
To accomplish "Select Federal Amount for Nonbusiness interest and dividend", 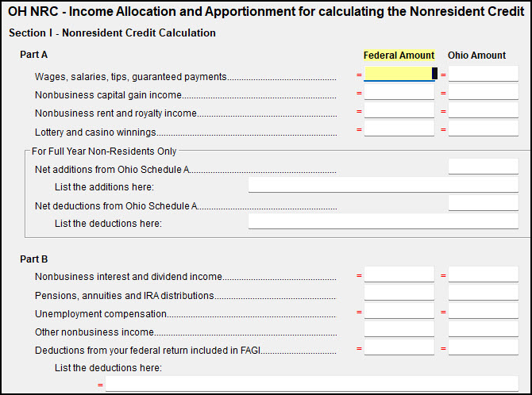I will [x=399, y=275].
